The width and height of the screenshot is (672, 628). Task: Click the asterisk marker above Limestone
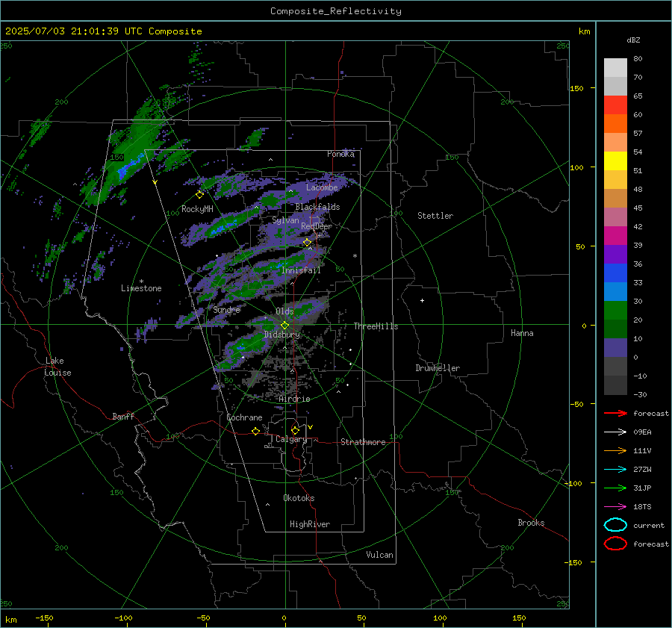click(x=141, y=282)
